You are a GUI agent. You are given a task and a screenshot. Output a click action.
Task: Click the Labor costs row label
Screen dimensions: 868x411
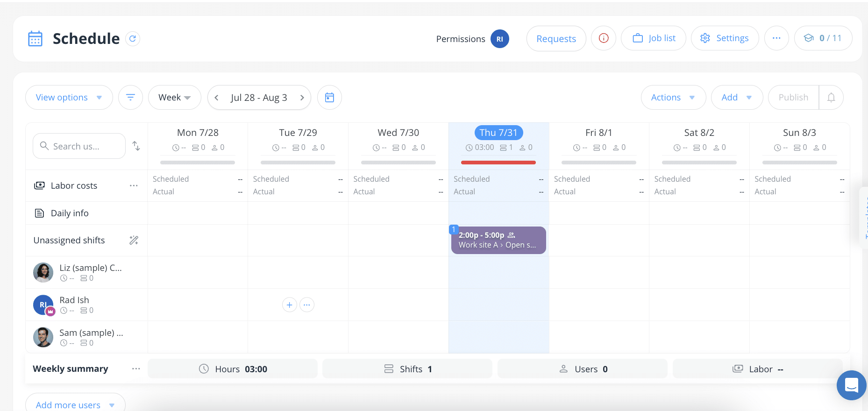(x=74, y=186)
